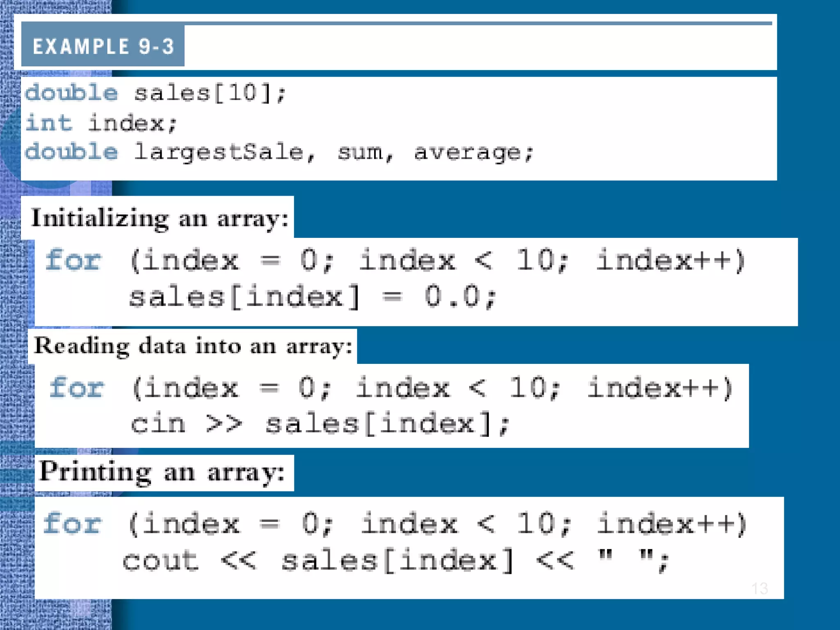Image resolution: width=840 pixels, height=630 pixels.
Task: Click the 'for' keyword in reading loop
Action: coord(76,388)
